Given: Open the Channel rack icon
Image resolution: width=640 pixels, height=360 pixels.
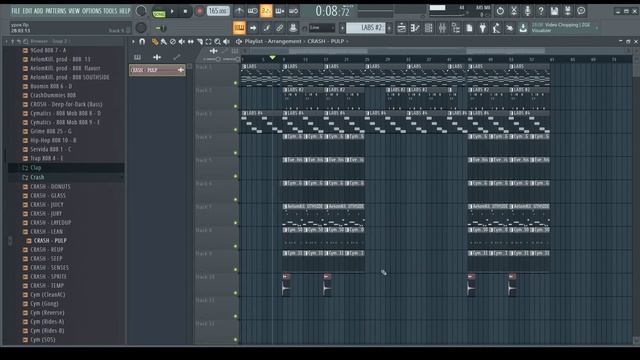Looking at the screenshot, I should point(429,28).
